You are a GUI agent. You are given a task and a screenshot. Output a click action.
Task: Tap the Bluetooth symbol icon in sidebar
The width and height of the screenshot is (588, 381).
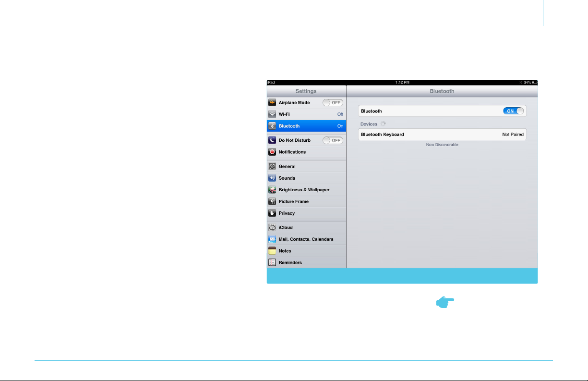272,126
